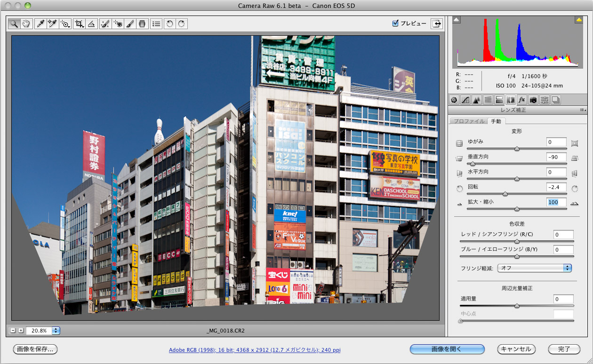Zoom in with the plus button
The width and height of the screenshot is (593, 364).
pos(21,331)
